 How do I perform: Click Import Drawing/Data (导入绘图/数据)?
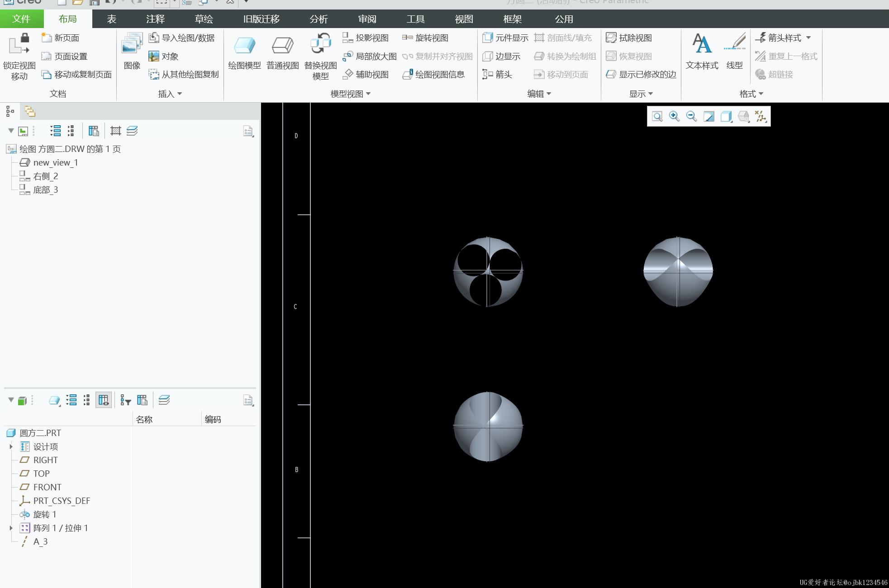(x=182, y=38)
